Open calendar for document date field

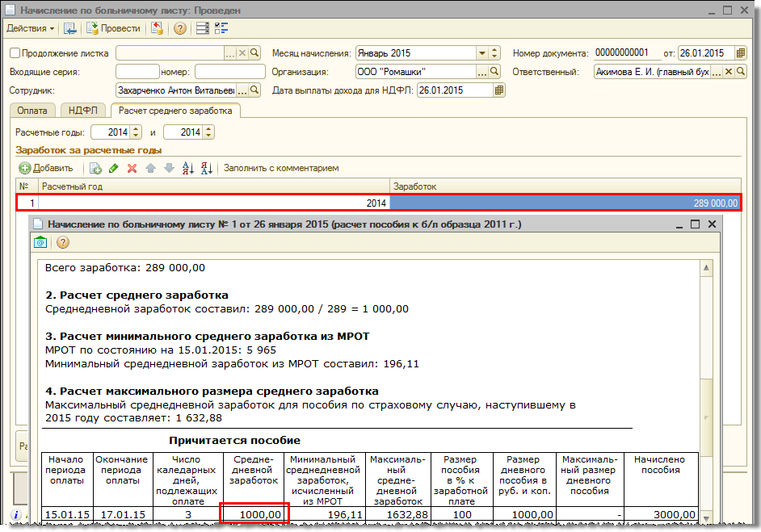pos(740,53)
